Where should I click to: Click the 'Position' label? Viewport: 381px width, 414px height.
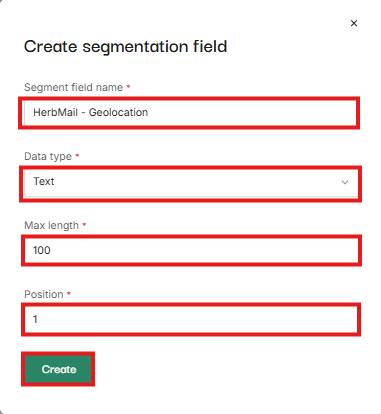click(x=44, y=294)
